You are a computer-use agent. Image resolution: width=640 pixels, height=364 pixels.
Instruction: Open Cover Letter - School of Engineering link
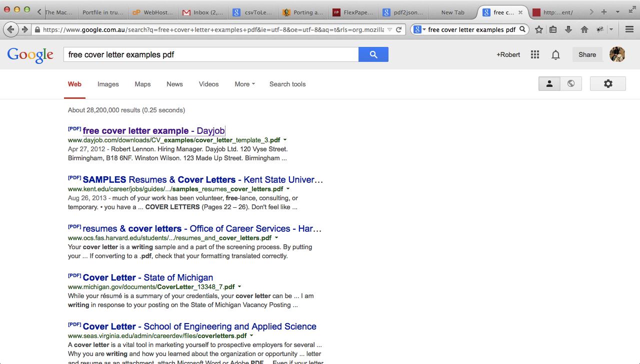[199, 327]
